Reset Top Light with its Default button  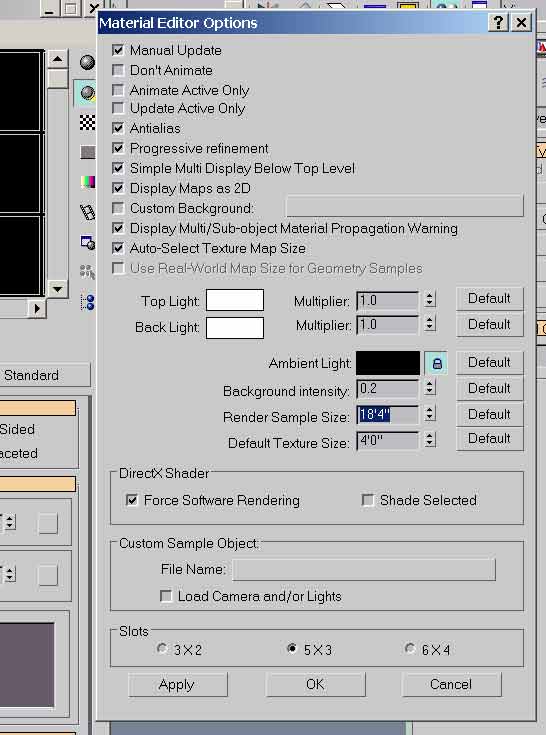(489, 299)
